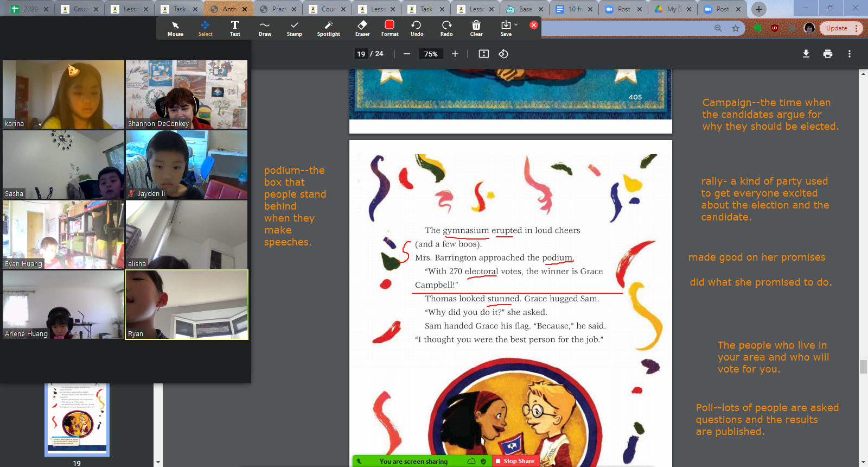Open page 19 thumbnail in sidebar
868x467 pixels.
pyautogui.click(x=77, y=419)
